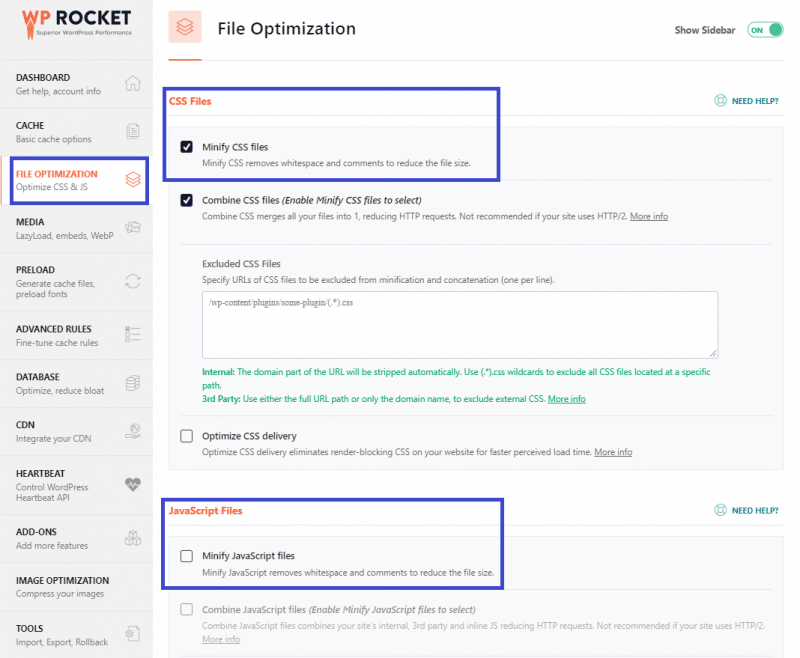This screenshot has width=800, height=658.
Task: Click the CDN globe-hand icon
Action: click(x=132, y=431)
